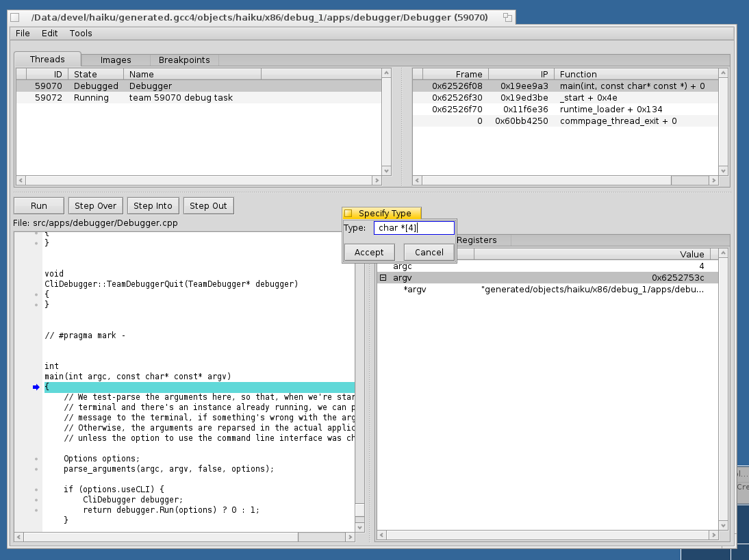Select the argc variable row
The width and height of the screenshot is (749, 560).
[548, 266]
